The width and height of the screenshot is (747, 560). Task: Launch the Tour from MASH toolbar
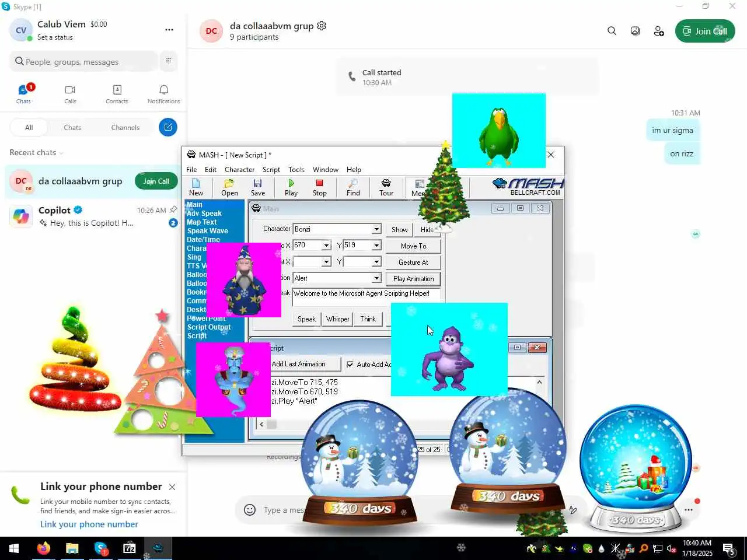[386, 187]
